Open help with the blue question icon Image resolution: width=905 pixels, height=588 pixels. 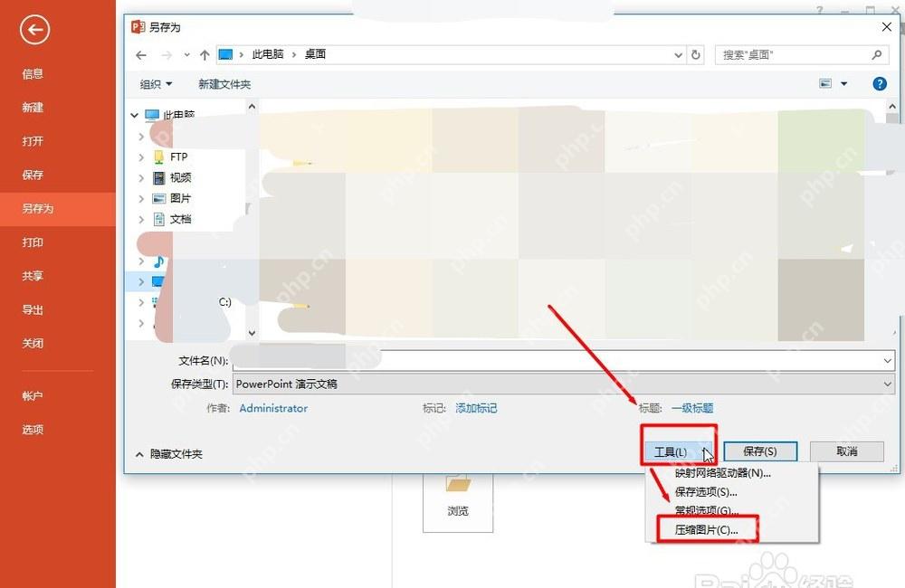coord(880,84)
